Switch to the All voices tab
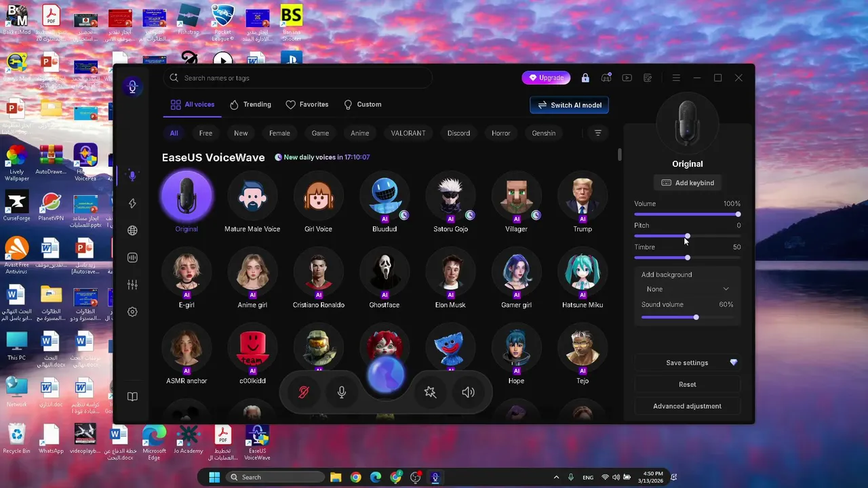868x488 pixels. coord(192,104)
